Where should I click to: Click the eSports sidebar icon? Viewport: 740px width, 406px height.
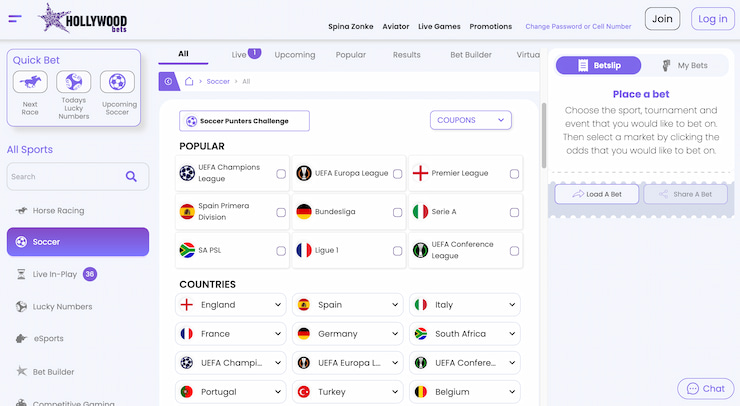pos(21,338)
